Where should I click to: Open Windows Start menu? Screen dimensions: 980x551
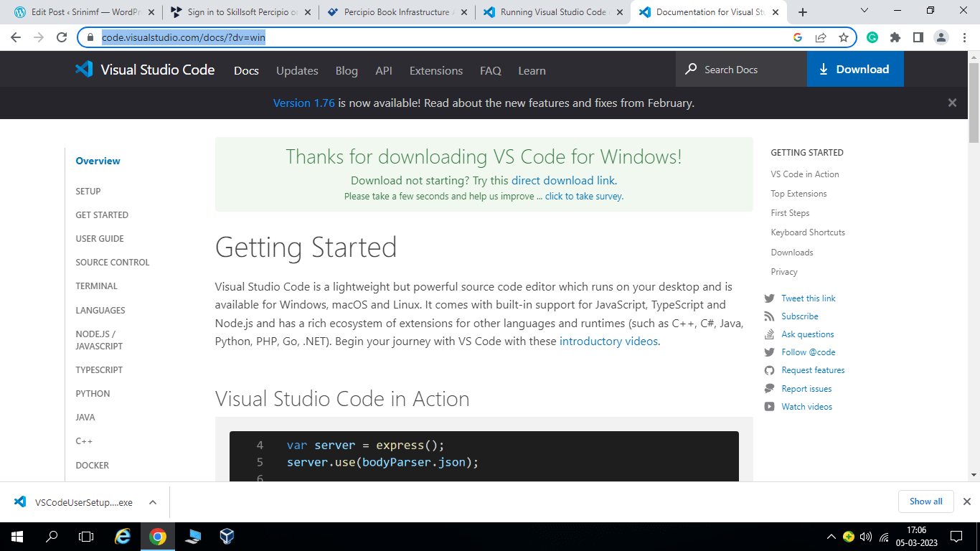click(16, 536)
